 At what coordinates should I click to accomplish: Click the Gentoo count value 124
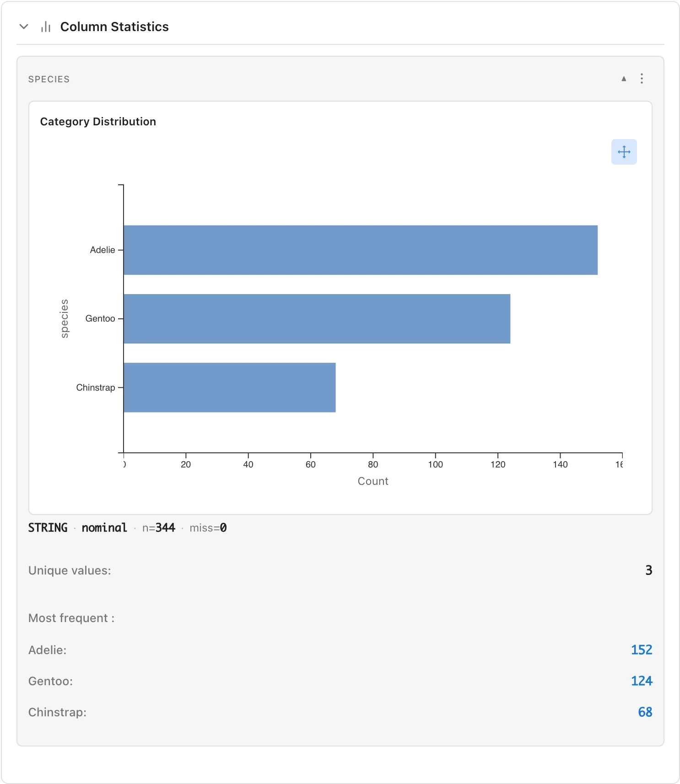pyautogui.click(x=642, y=681)
